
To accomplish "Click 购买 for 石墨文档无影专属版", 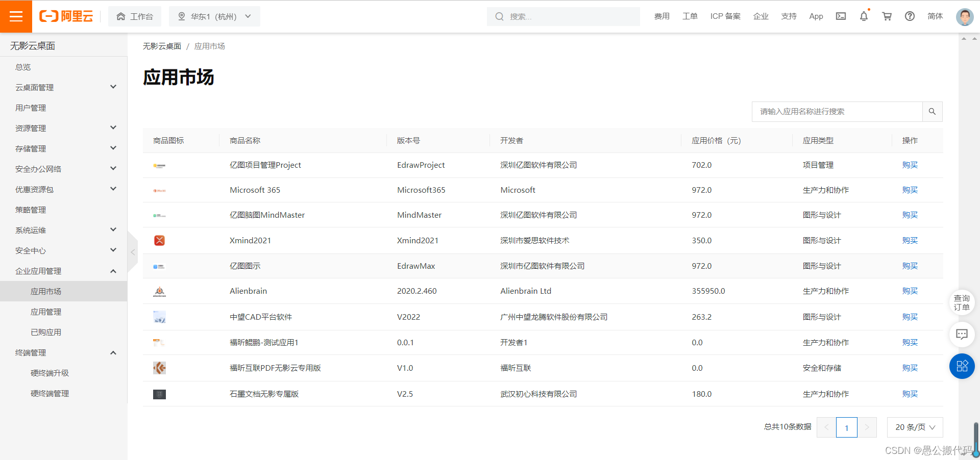I will 910,394.
